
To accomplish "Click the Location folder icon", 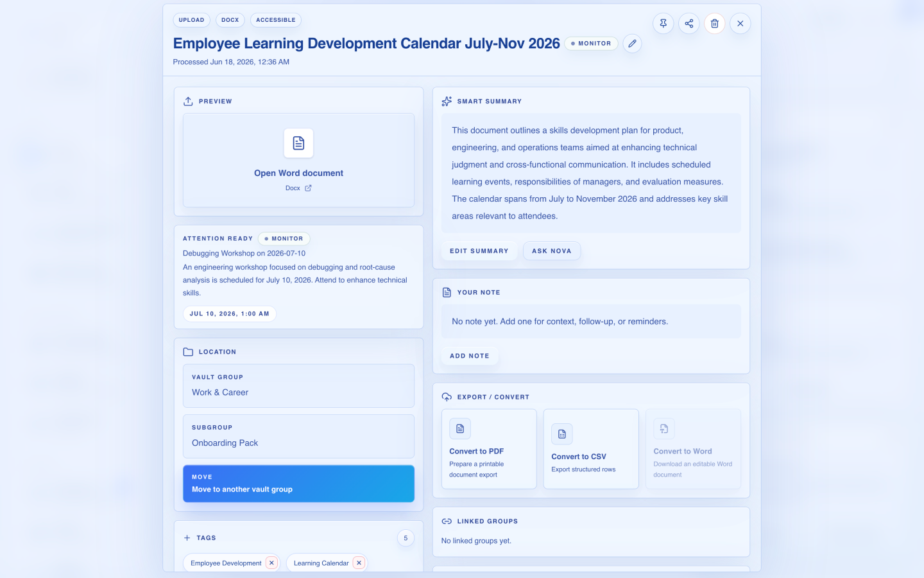I will (x=188, y=352).
